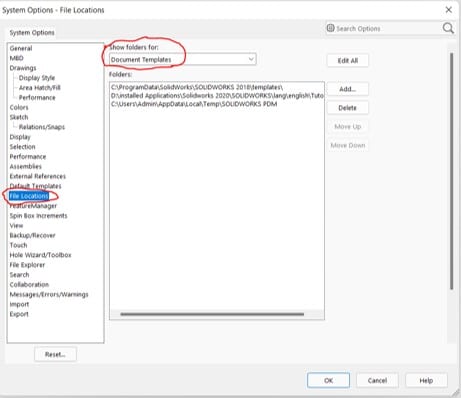Select Area Hatch/Fill under Drawings

click(x=40, y=88)
